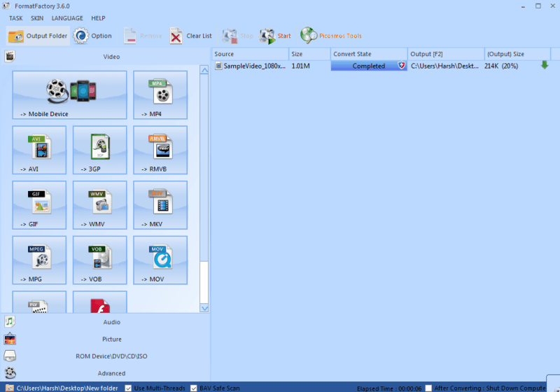Screen dimensions: 560x392
Task: Click the status bar output folder icon
Action: [10, 388]
